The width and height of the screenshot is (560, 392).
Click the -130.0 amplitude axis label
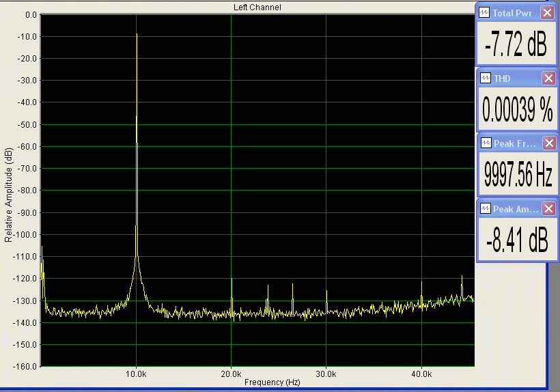[25, 301]
